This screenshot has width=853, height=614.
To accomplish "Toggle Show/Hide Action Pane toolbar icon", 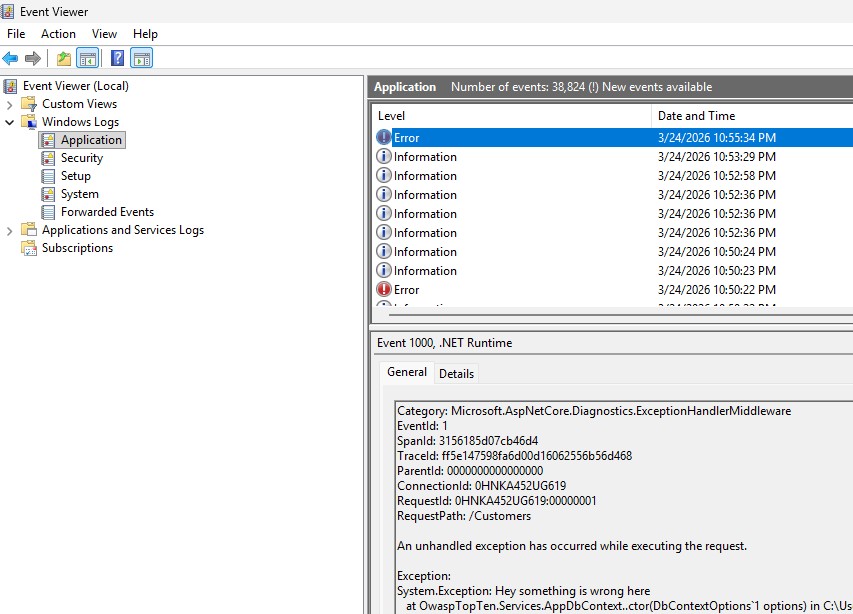I will click(x=141, y=58).
